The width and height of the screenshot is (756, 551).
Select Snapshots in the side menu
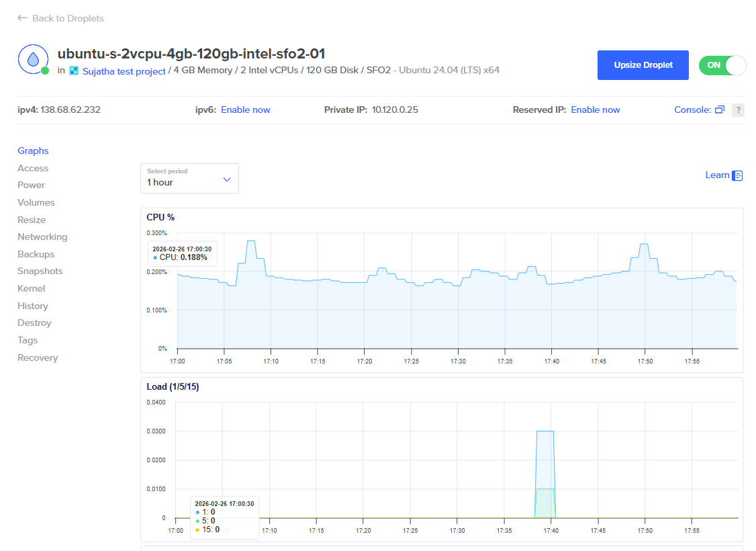[40, 271]
